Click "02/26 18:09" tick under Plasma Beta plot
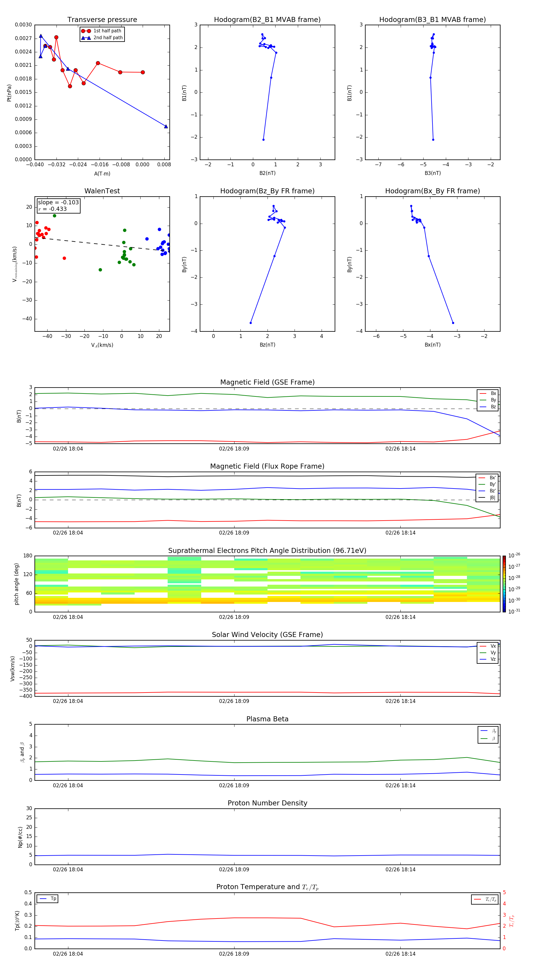535x980 pixels. pyautogui.click(x=234, y=785)
